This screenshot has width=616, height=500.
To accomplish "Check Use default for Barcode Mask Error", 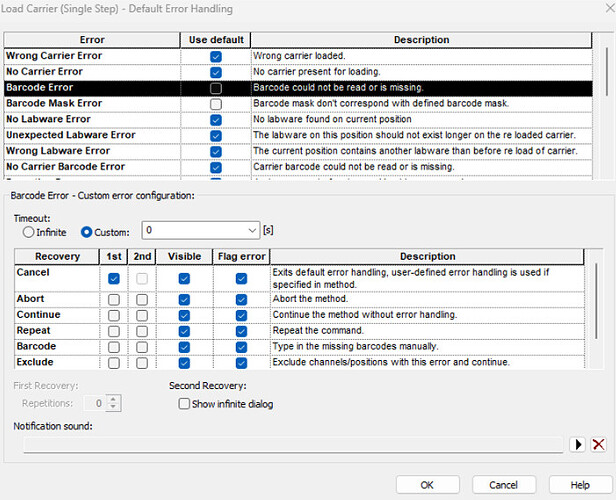I will [x=216, y=104].
